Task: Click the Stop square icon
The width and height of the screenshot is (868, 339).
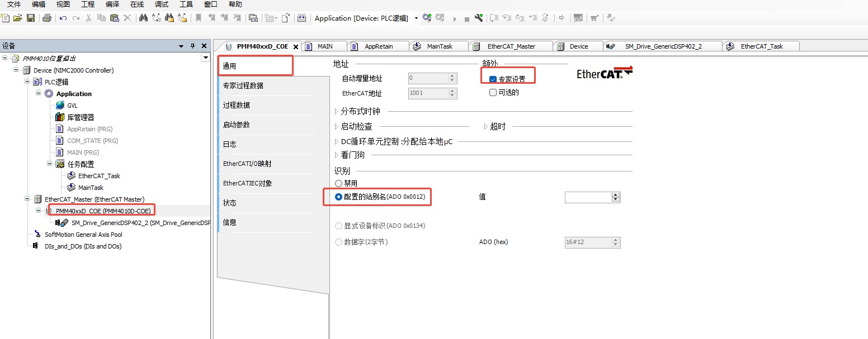Action: pos(466,19)
